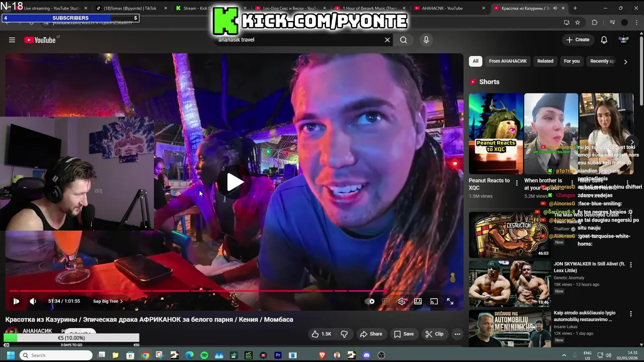Dislike the video
644x362 pixels.
pyautogui.click(x=345, y=334)
